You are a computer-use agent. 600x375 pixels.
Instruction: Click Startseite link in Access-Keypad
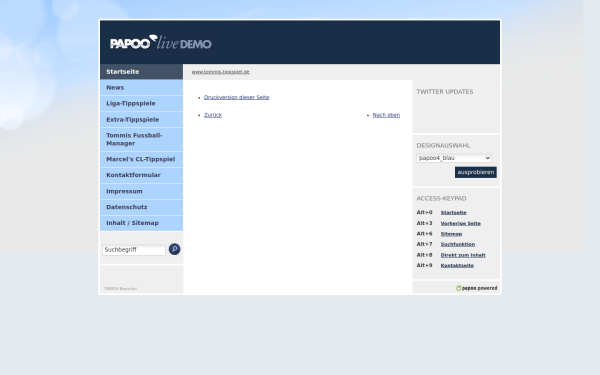tap(453, 213)
